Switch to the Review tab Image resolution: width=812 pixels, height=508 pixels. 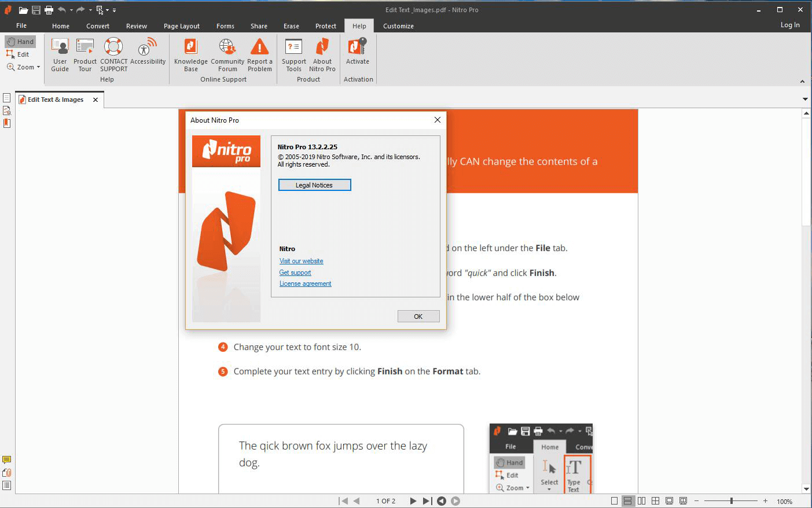coord(137,26)
